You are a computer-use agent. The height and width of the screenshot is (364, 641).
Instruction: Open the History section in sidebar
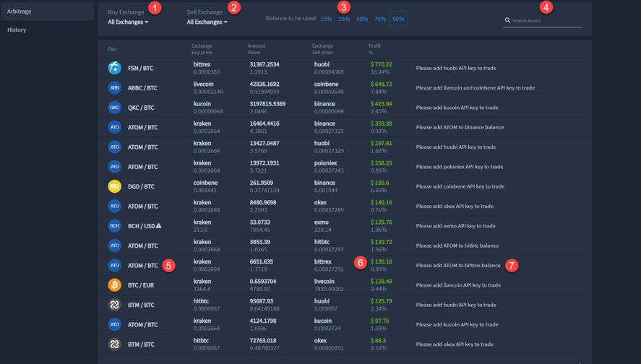pyautogui.click(x=17, y=30)
